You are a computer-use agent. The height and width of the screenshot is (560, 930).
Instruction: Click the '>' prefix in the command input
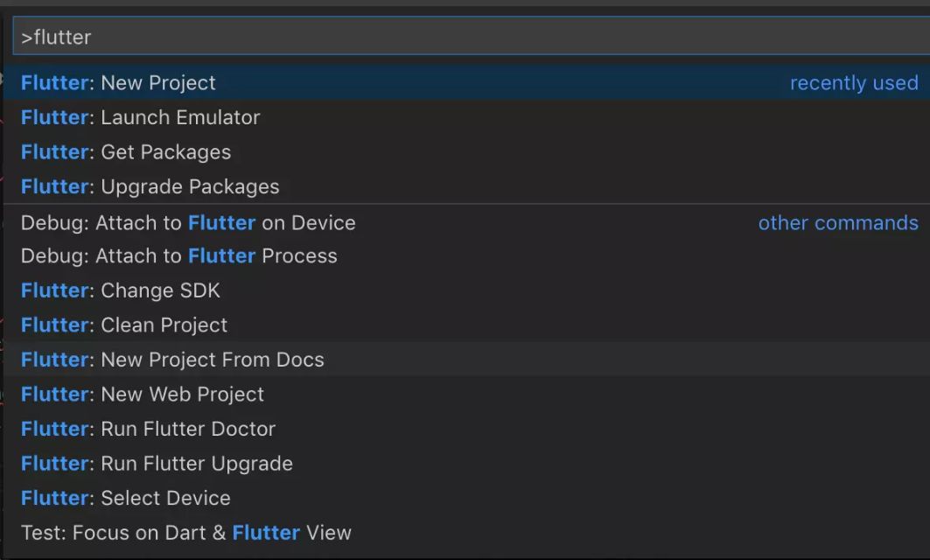click(26, 38)
